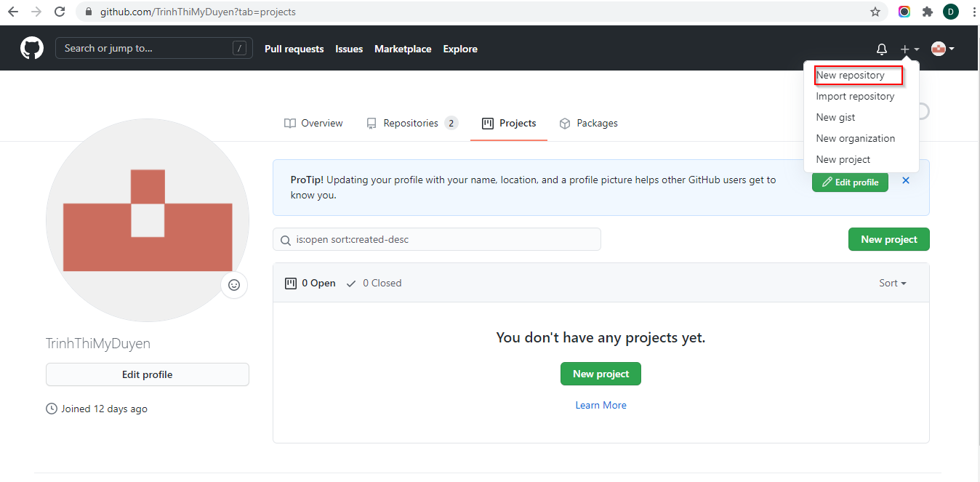Image resolution: width=980 pixels, height=482 pixels.
Task: Show the 0 Closed projects filter
Action: click(374, 283)
